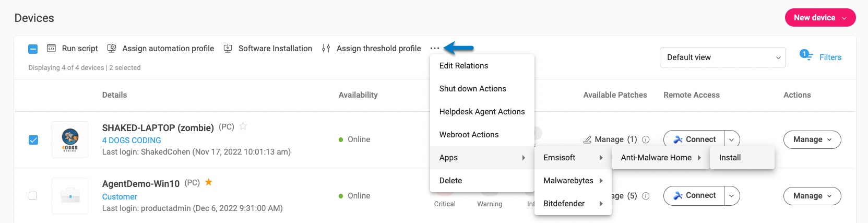Screen dimensions: 868x223
Task: Star the SHAKED-LAPTOP device as favorite
Action: pyautogui.click(x=243, y=126)
